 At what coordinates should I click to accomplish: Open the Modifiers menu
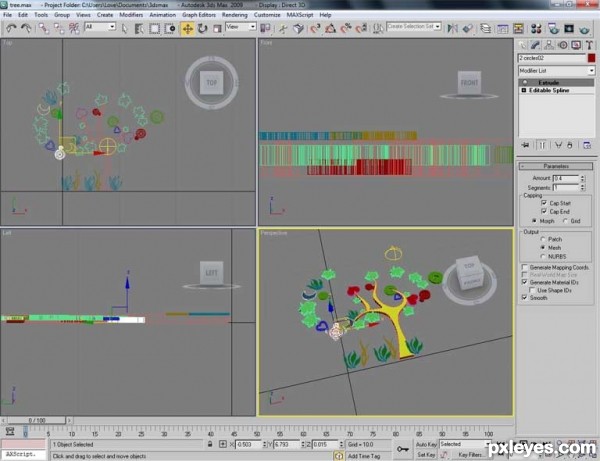click(x=131, y=15)
